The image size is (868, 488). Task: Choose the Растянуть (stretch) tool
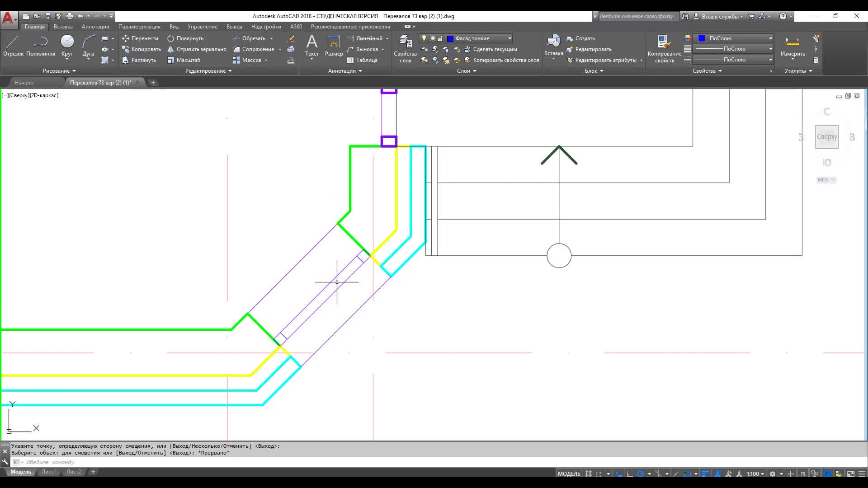[x=139, y=60]
